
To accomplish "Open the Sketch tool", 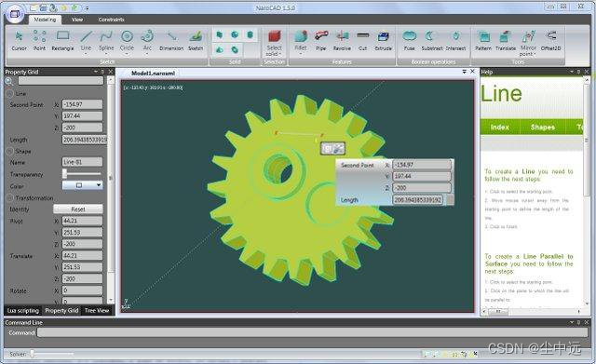I will click(x=196, y=41).
